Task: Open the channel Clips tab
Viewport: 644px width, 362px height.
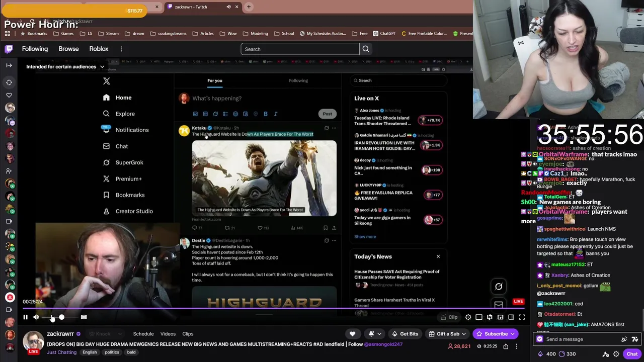Action: click(x=188, y=334)
